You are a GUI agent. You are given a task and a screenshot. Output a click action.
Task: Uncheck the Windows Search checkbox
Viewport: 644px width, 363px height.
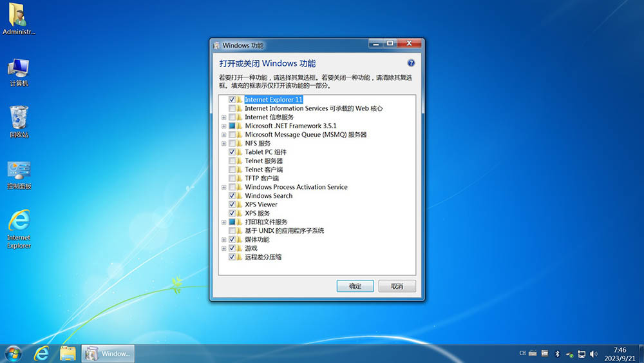coord(232,196)
